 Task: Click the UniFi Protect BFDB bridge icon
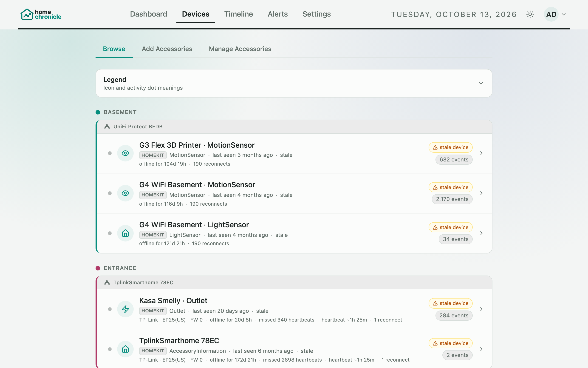pos(107,126)
